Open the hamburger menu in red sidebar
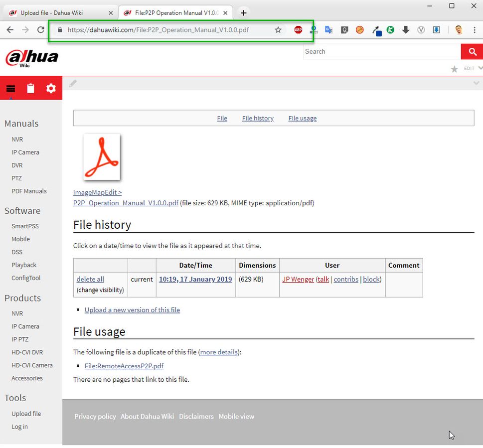This screenshot has width=483, height=448. [x=11, y=89]
